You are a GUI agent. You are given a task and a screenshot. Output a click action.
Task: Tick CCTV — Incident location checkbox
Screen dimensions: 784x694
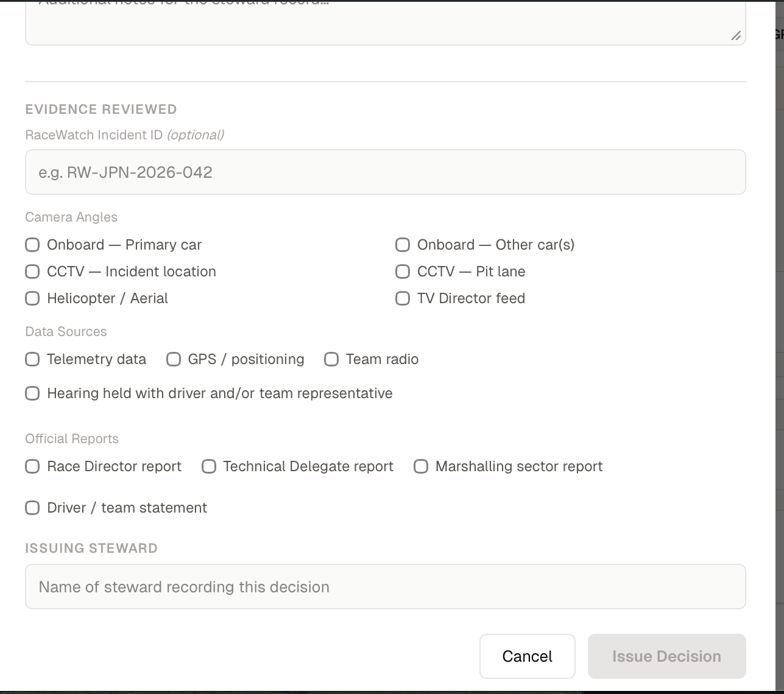click(x=32, y=272)
